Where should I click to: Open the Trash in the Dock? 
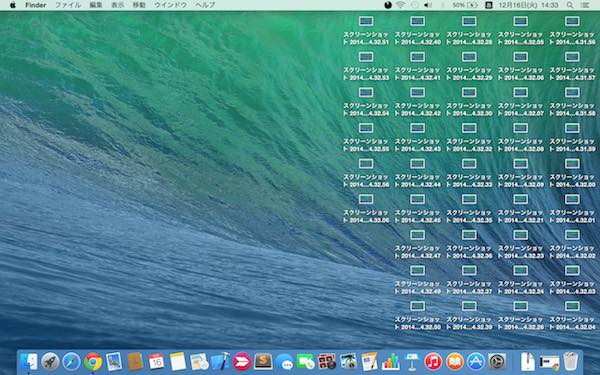571,362
